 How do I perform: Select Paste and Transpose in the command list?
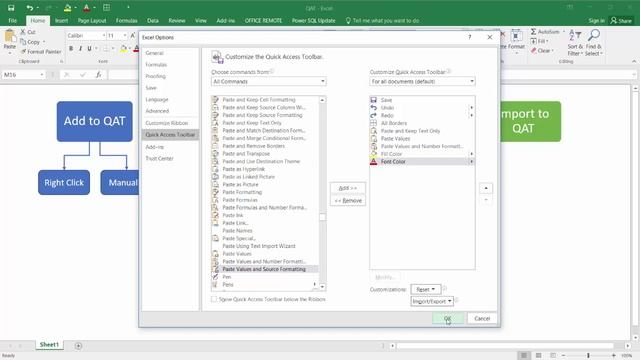click(264, 153)
